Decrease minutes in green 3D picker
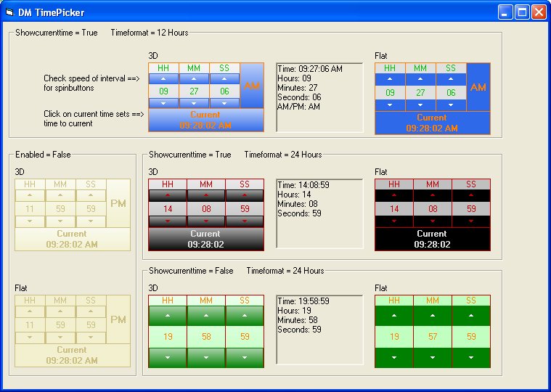The height and width of the screenshot is (392, 551). point(206,357)
